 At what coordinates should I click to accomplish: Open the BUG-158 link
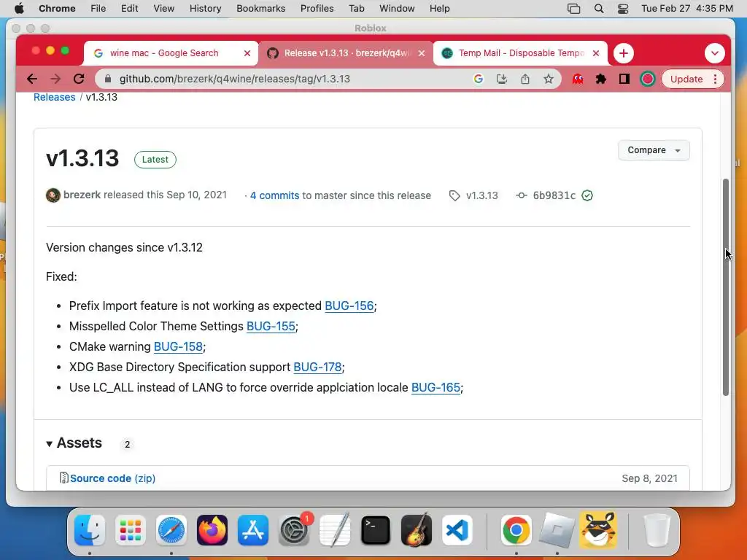point(178,346)
